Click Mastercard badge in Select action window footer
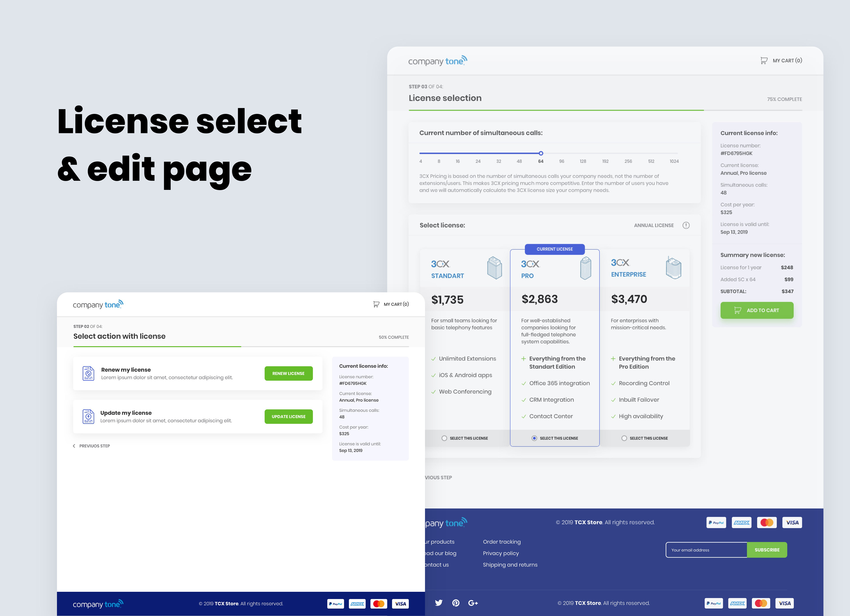Viewport: 850px width, 616px height. (x=379, y=604)
